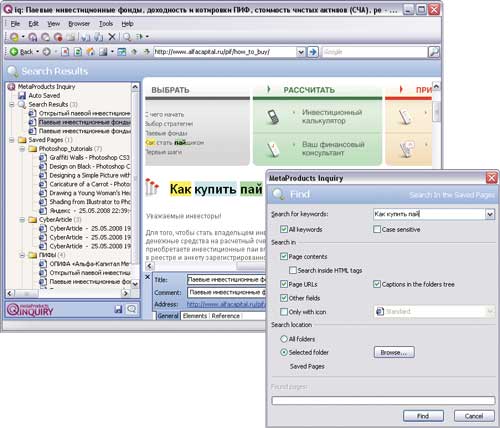Switch to the Elements tab
The height and width of the screenshot is (428, 500).
(195, 316)
